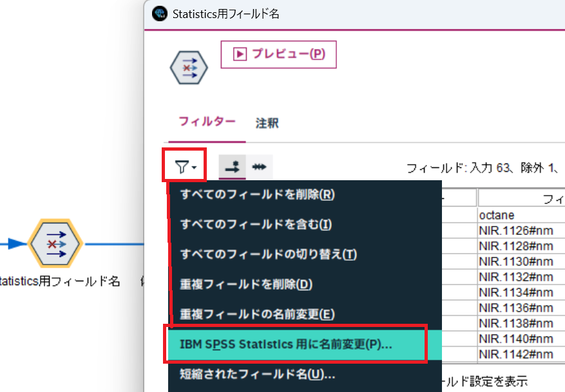
Task: Click the NIR.1136#nm field cell
Action: (x=521, y=308)
